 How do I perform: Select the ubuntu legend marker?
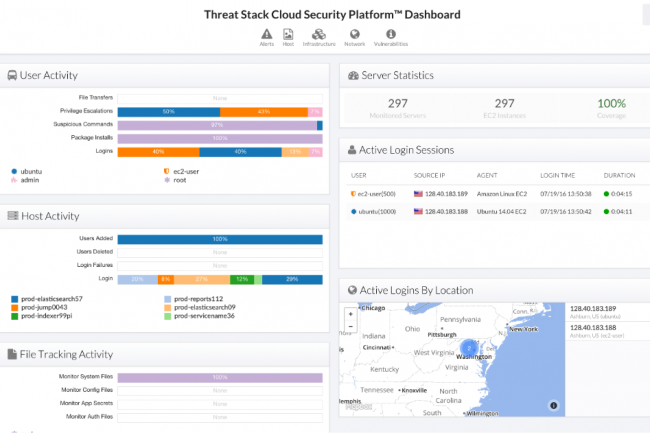pyautogui.click(x=14, y=171)
